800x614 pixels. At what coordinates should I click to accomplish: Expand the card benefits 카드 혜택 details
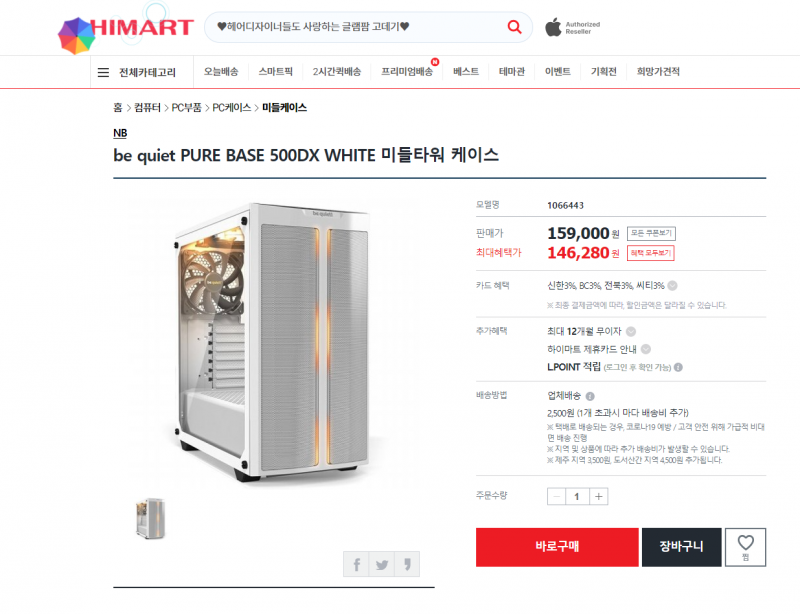coord(672,285)
